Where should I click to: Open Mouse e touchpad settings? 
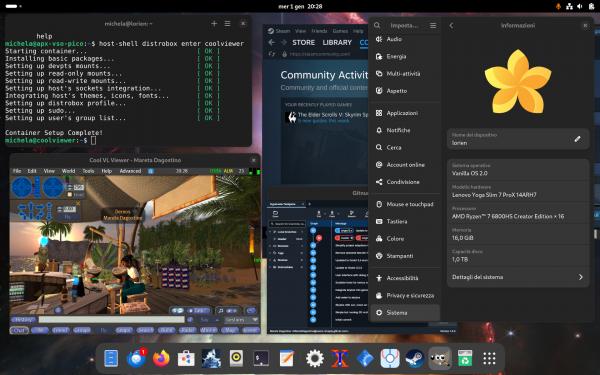(405, 204)
